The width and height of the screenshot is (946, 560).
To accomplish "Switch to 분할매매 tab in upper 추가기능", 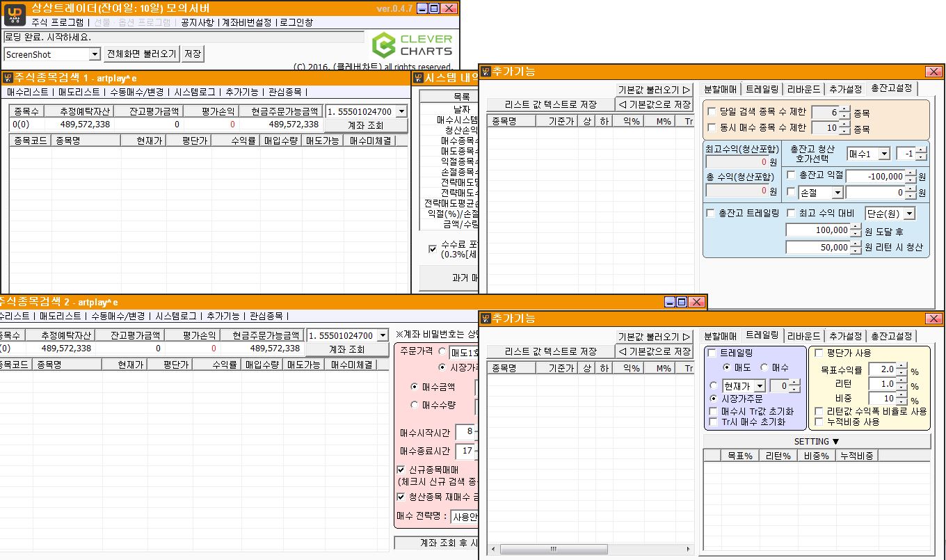I will point(721,89).
